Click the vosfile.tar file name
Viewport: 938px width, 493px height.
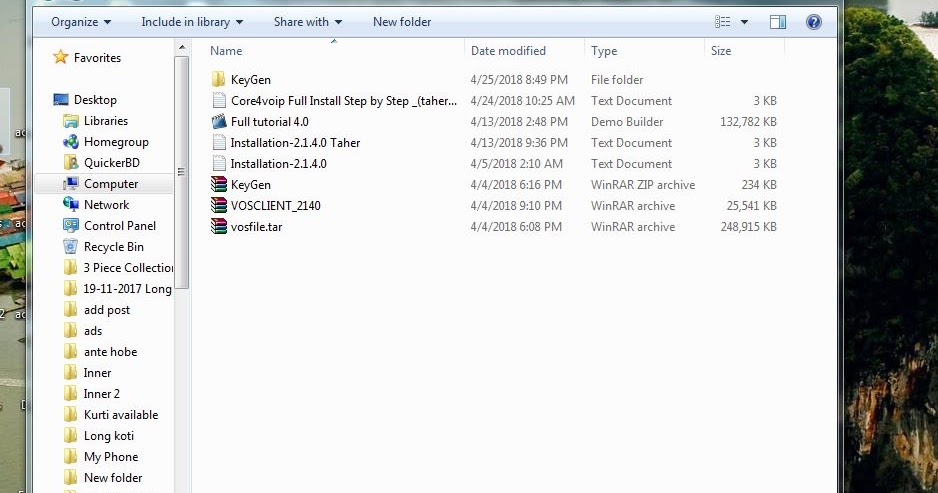tap(256, 227)
